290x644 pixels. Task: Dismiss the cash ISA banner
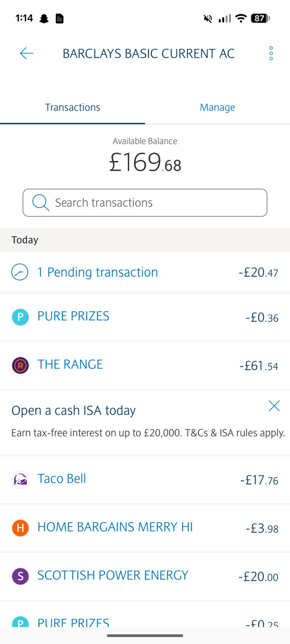coord(274,406)
